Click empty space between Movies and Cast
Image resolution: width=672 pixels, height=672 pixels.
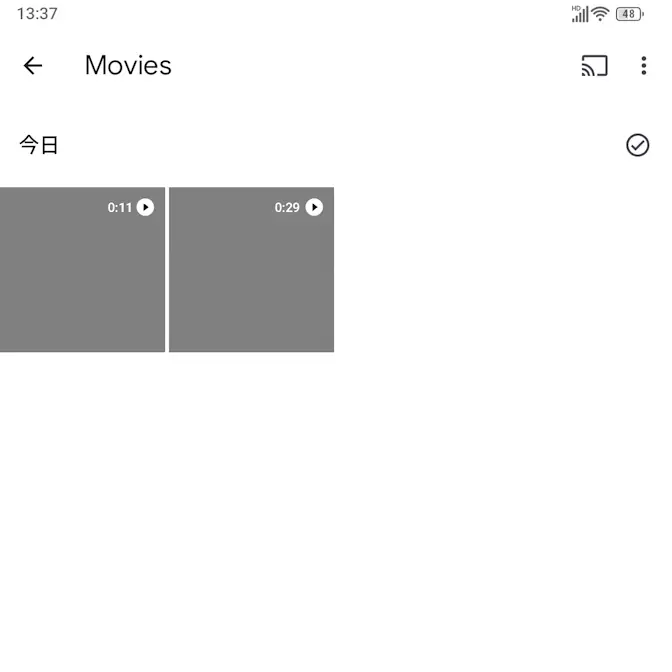click(376, 66)
